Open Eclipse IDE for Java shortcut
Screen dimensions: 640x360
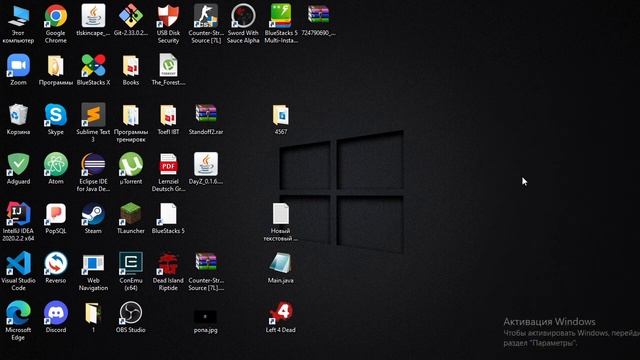click(x=93, y=164)
